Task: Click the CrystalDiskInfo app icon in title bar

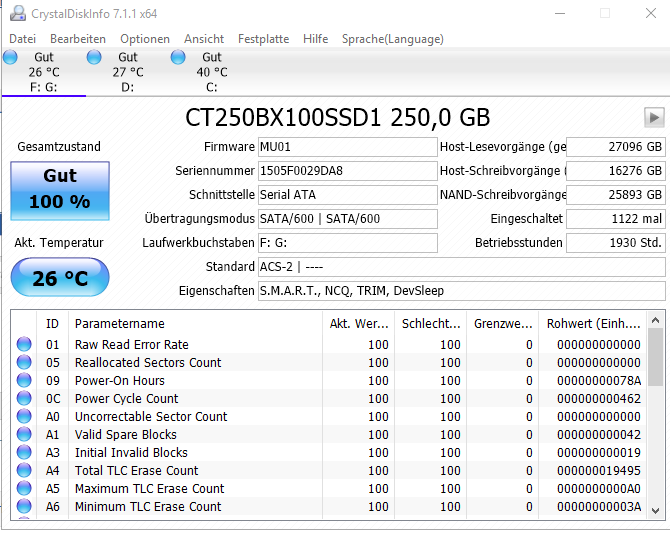Action: coord(18,13)
